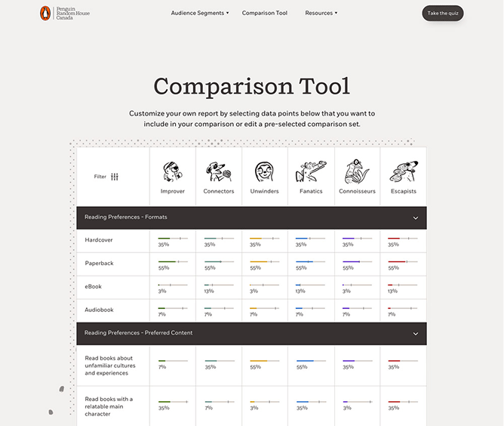Screen dimensions: 504x426
Task: Click the Filter label text
Action: [x=100, y=177]
